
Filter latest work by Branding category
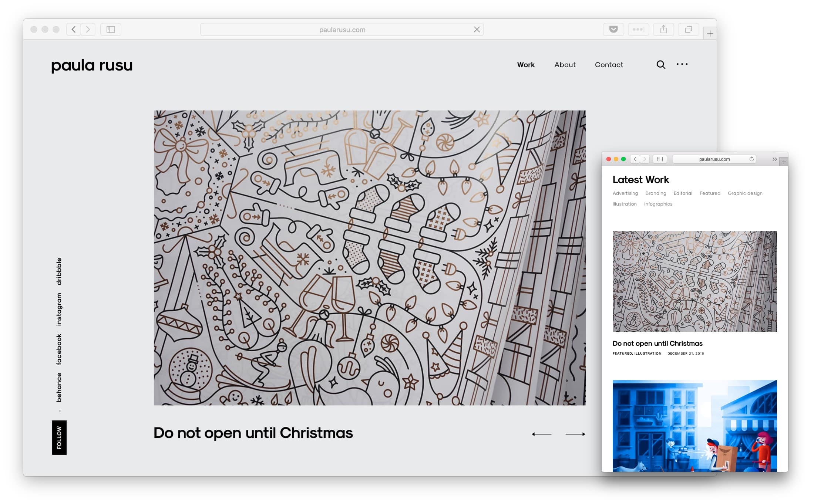click(x=655, y=193)
